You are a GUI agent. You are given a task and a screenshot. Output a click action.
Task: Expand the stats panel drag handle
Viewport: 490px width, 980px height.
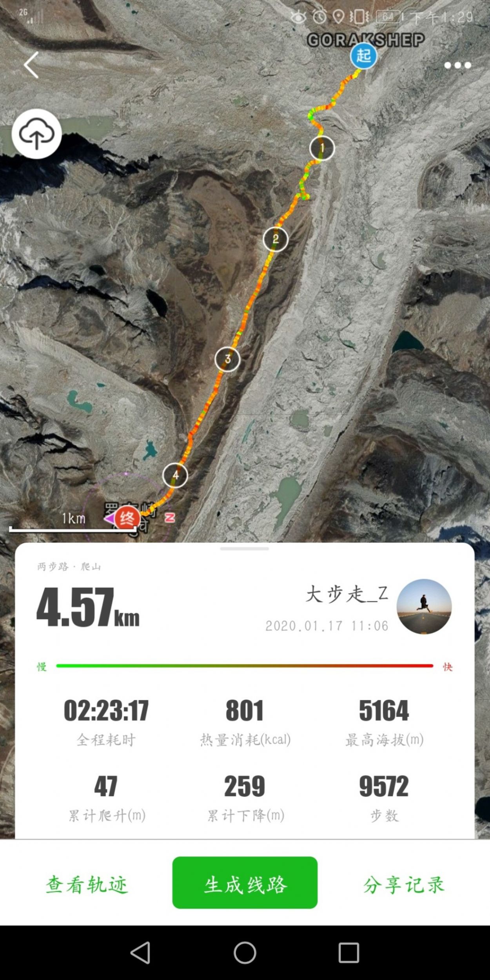[x=244, y=549]
